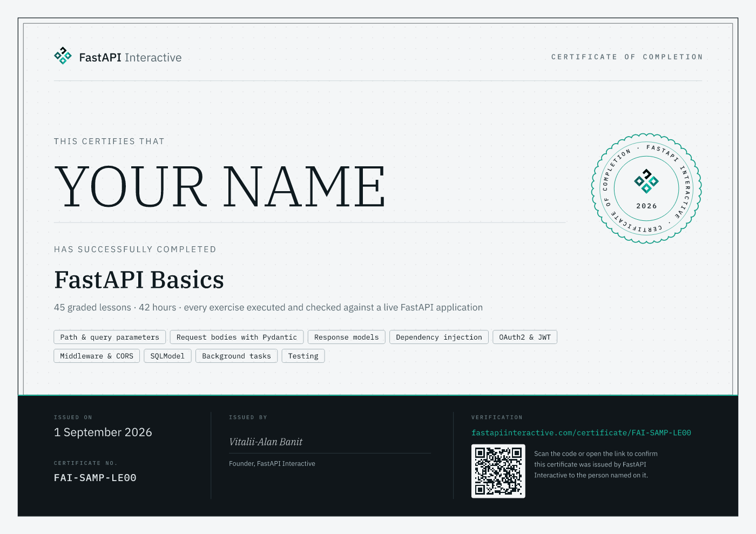Click certificate number FAI-SAMP-LE00 in footer
The width and height of the screenshot is (756, 534).
point(95,478)
